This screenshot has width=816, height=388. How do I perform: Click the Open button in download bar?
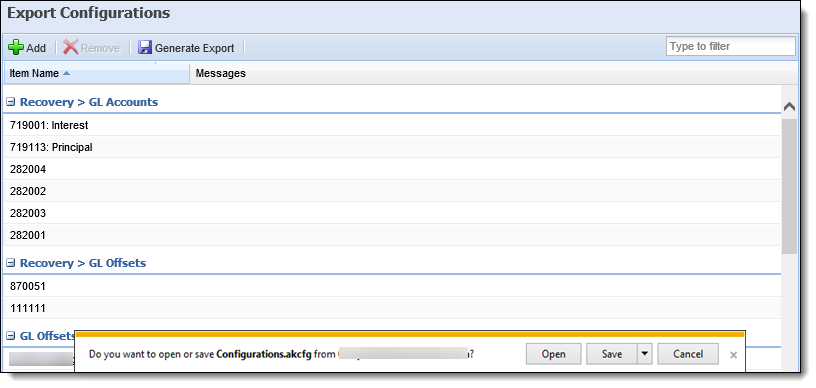coord(553,354)
